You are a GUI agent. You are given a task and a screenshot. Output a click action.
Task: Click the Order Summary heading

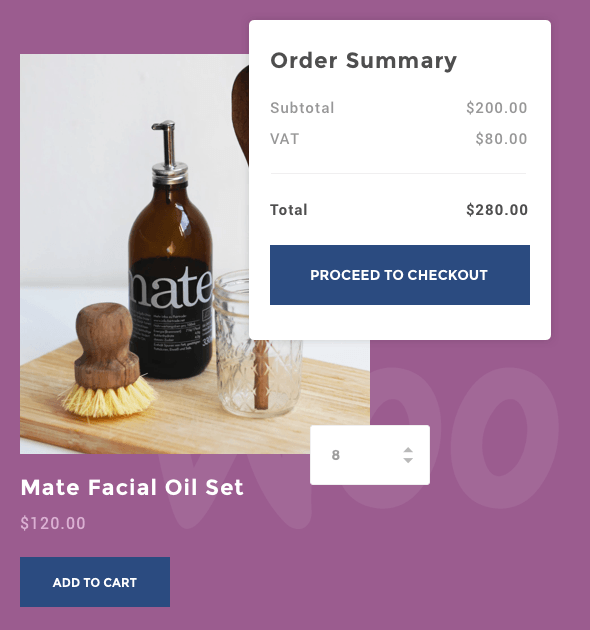point(363,61)
